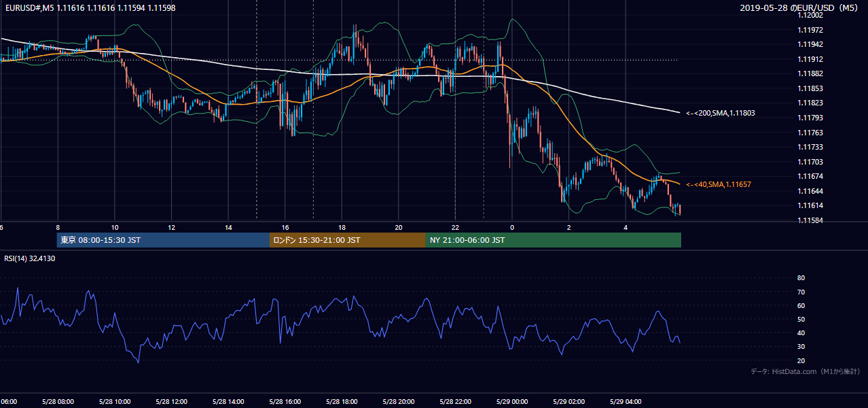The width and height of the screenshot is (868, 408).
Task: Click price axis value 1.11763
Action: click(x=810, y=133)
